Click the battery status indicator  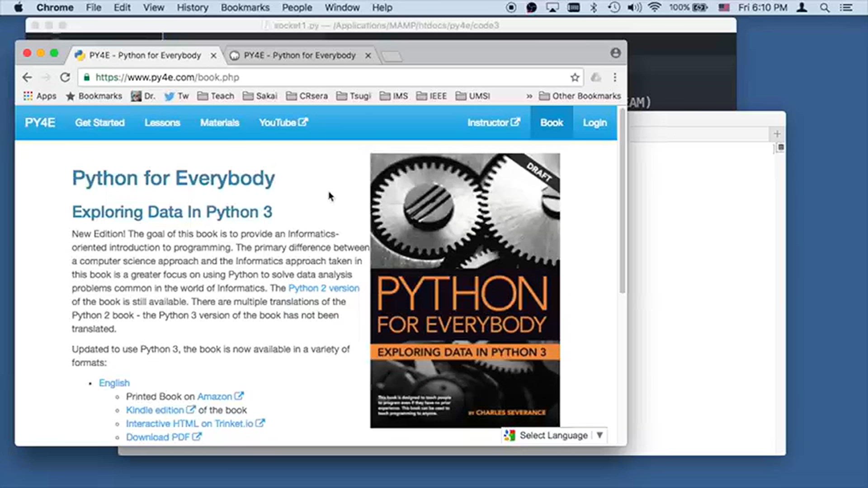coord(688,8)
